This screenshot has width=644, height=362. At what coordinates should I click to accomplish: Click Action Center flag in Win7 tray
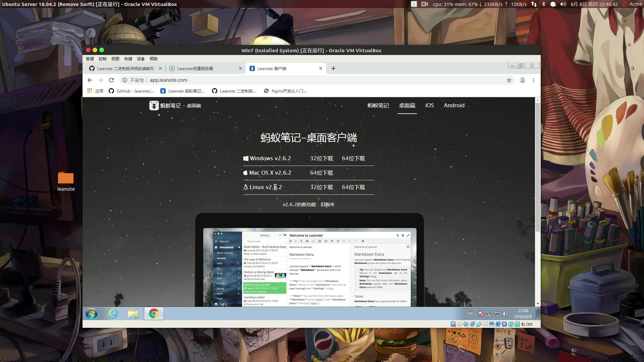pyautogui.click(x=481, y=314)
